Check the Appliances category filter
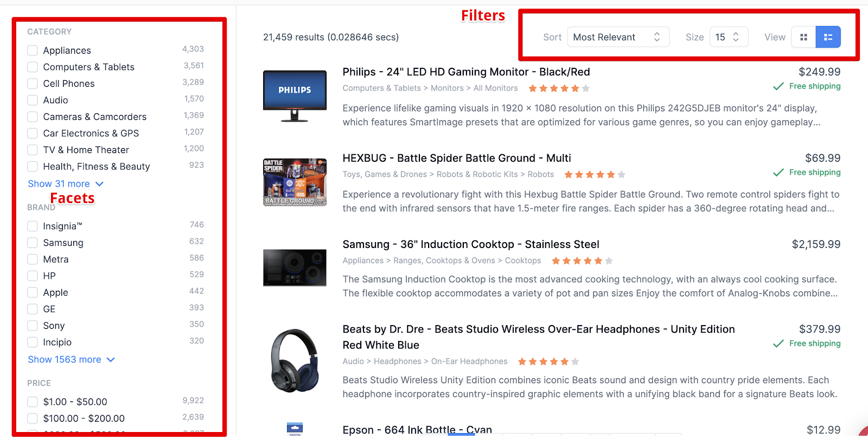Image resolution: width=868 pixels, height=438 pixels. pyautogui.click(x=33, y=50)
